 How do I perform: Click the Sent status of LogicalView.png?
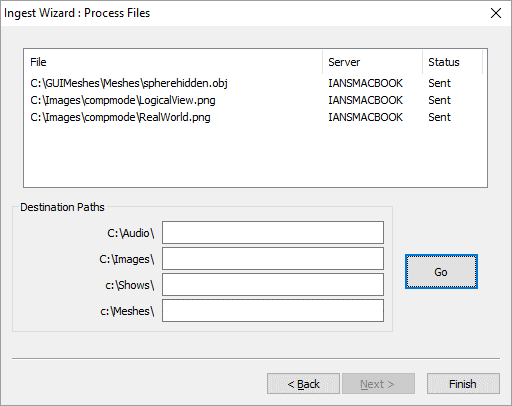[439, 100]
